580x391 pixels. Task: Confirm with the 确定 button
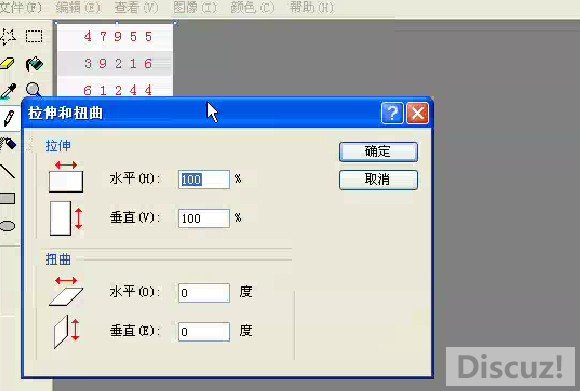pyautogui.click(x=378, y=152)
